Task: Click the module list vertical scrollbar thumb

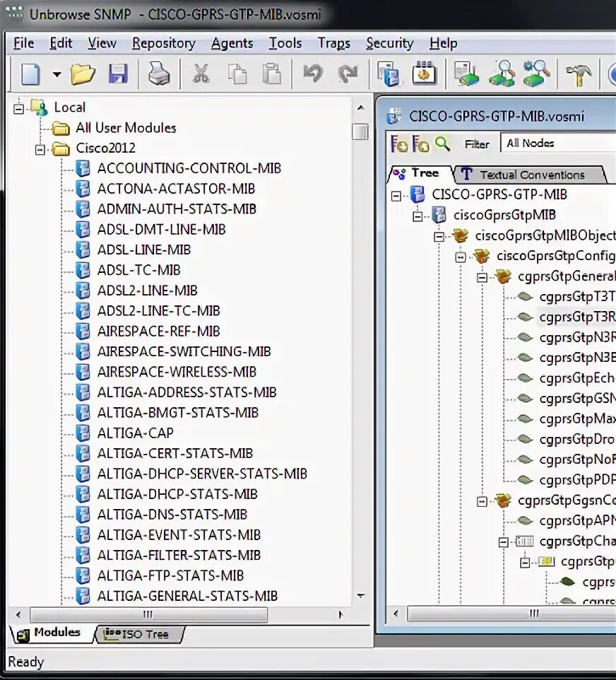Action: 360,132
